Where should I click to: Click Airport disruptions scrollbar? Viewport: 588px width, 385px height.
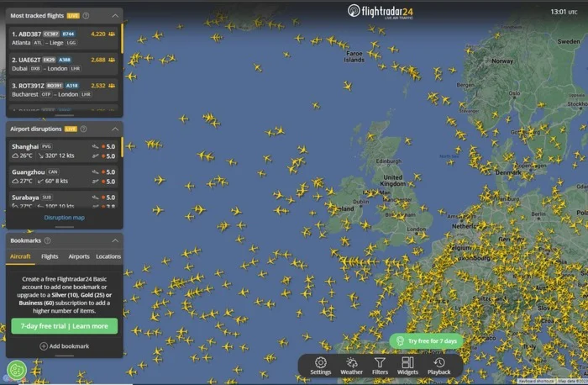[122, 147]
